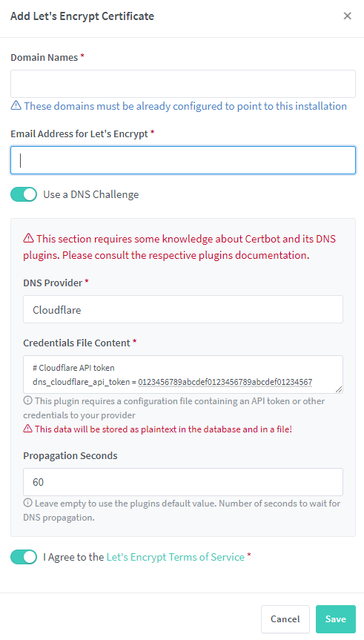Disable the Use a DNS Challenge switch
The image size is (364, 640).
24,194
